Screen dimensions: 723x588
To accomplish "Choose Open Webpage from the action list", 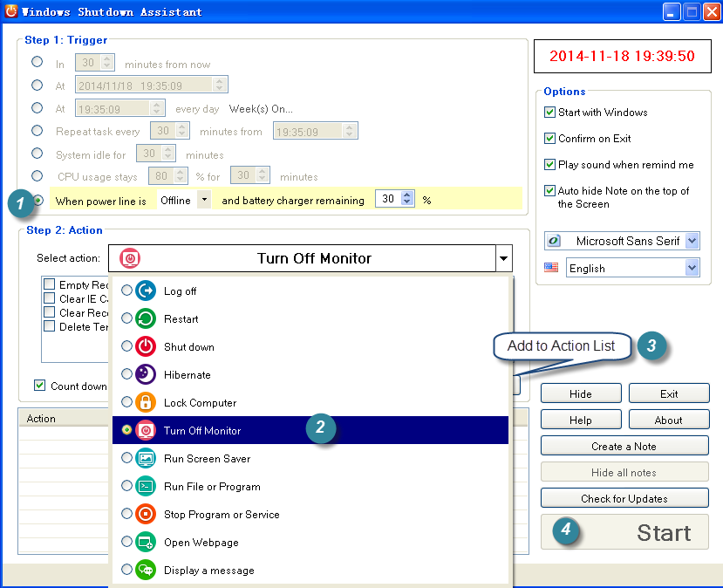I will click(201, 543).
